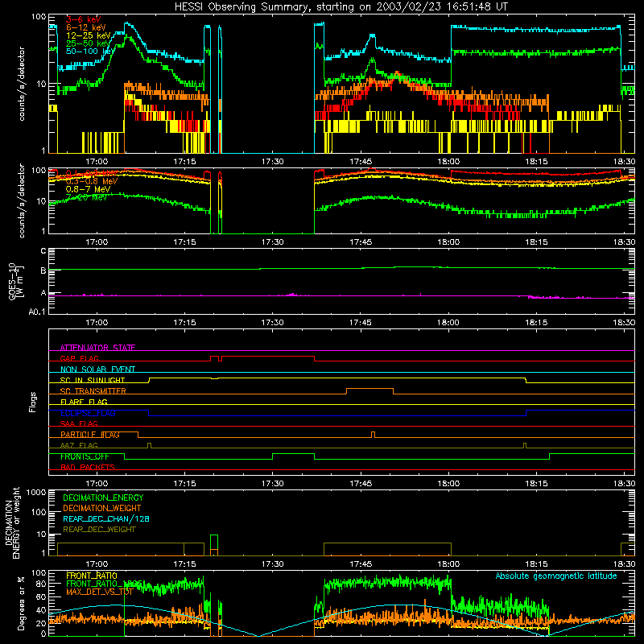The height and width of the screenshot is (644, 644).
Task: Click the FRONTS_OFF flag label
Action: (85, 456)
